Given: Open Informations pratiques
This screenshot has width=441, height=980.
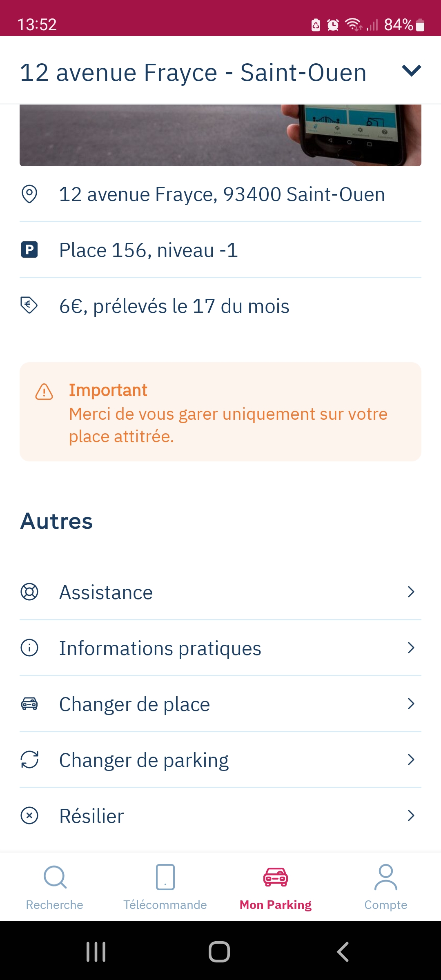Looking at the screenshot, I should [x=220, y=648].
